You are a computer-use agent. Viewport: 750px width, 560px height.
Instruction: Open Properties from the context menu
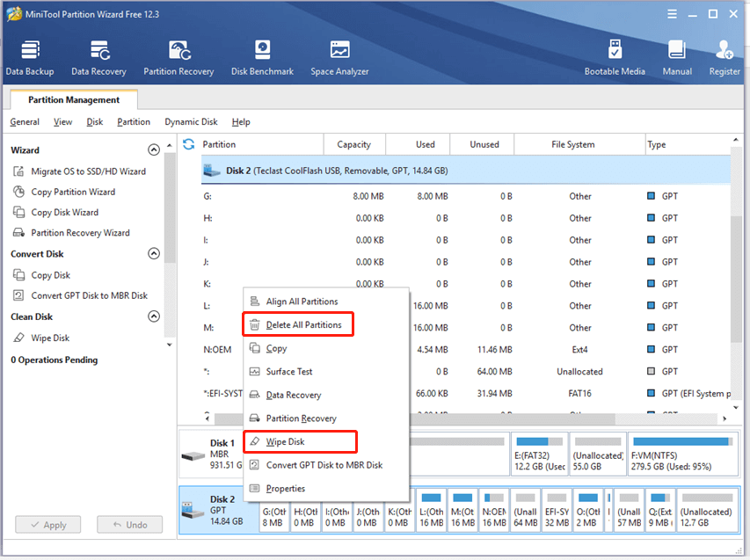(326, 488)
